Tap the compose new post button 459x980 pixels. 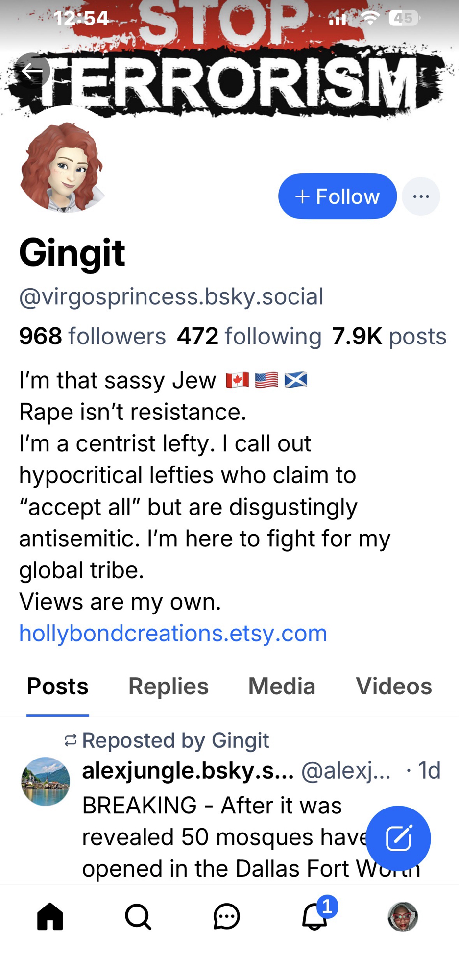[398, 838]
